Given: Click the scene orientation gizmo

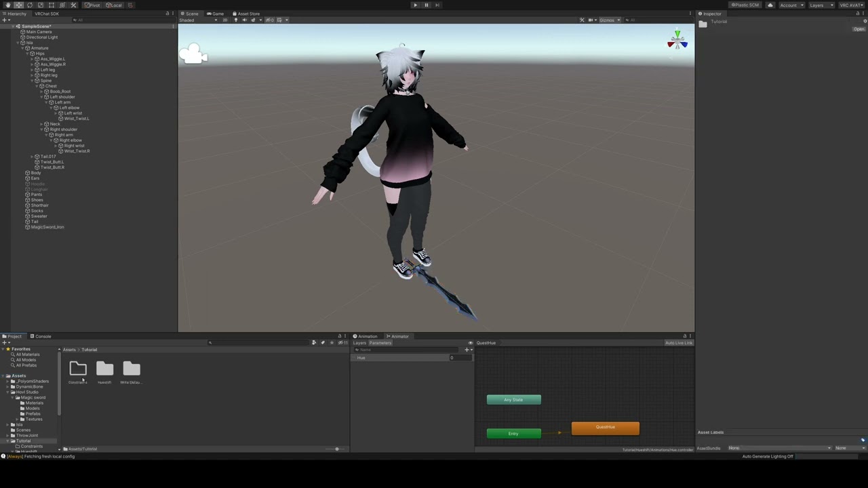Looking at the screenshot, I should [x=677, y=42].
